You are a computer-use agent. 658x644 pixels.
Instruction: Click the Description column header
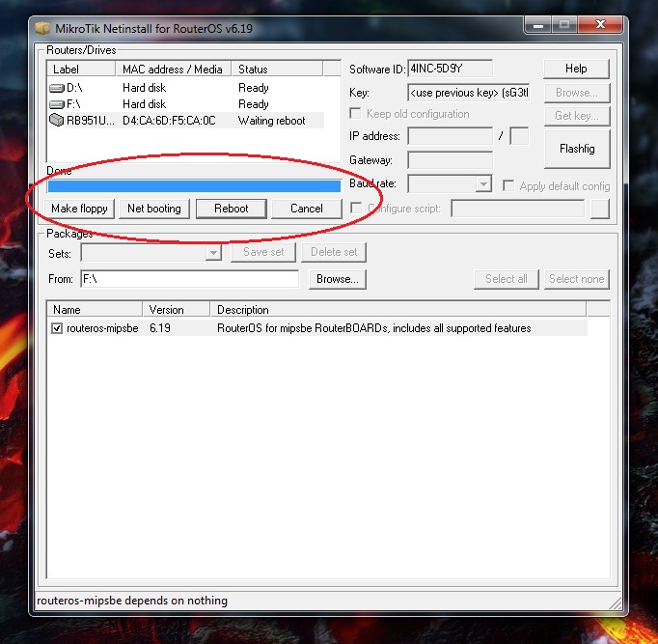(x=398, y=309)
